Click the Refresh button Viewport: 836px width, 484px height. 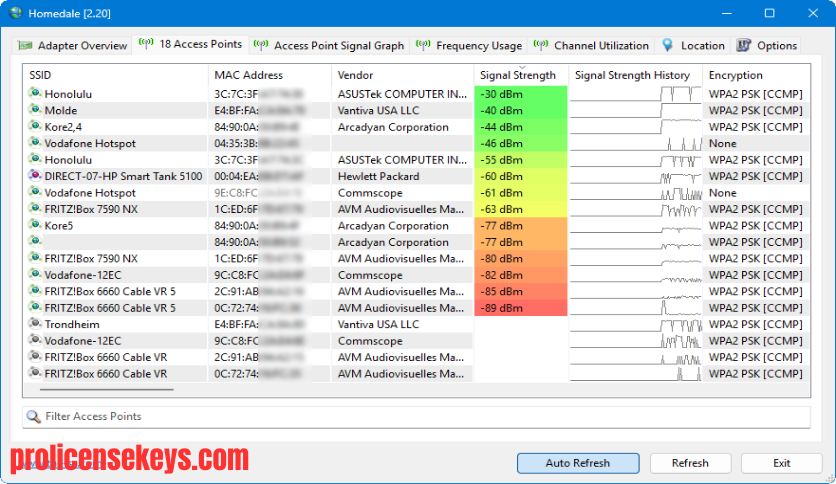[x=690, y=463]
